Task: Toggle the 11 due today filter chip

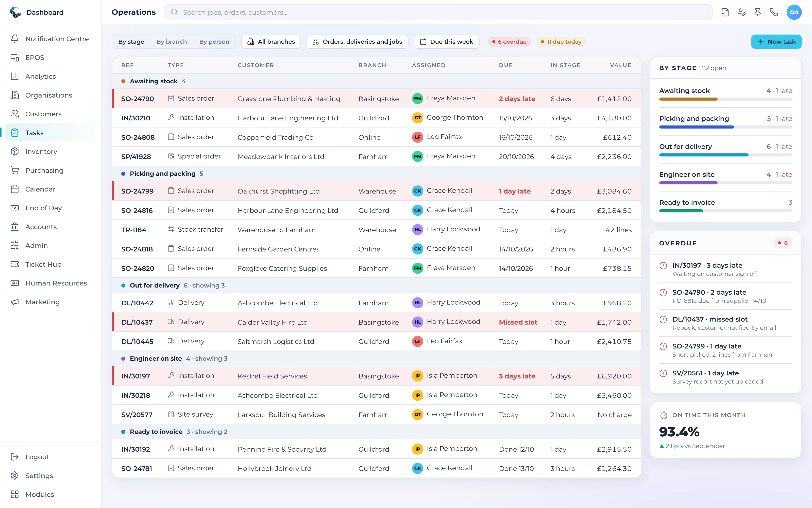Action: 561,42
